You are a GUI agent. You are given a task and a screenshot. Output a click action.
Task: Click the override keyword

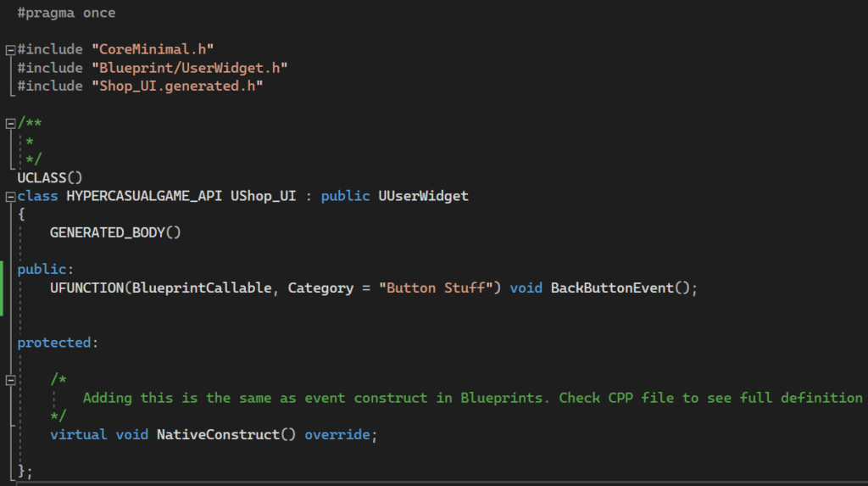[x=337, y=435]
